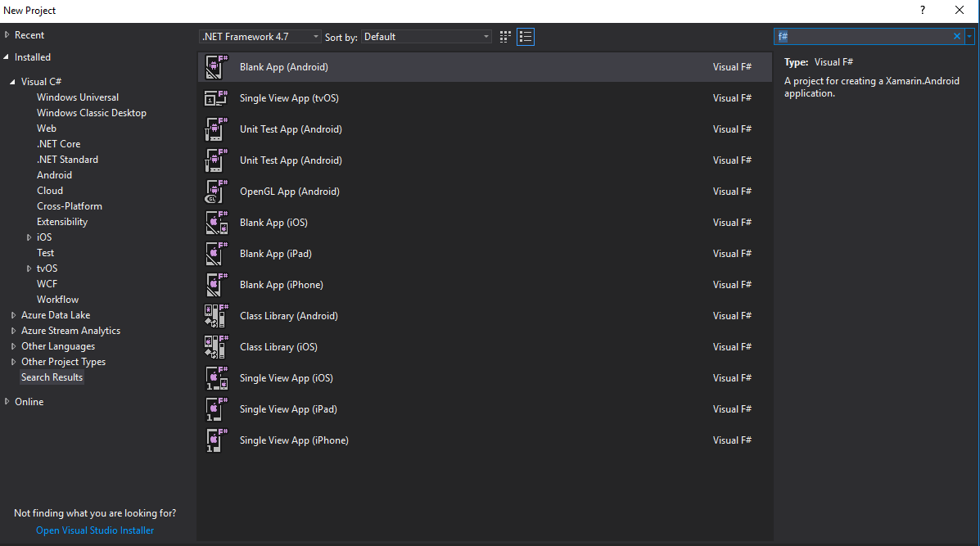Collapse the Installed section
980x546 pixels.
(x=7, y=56)
